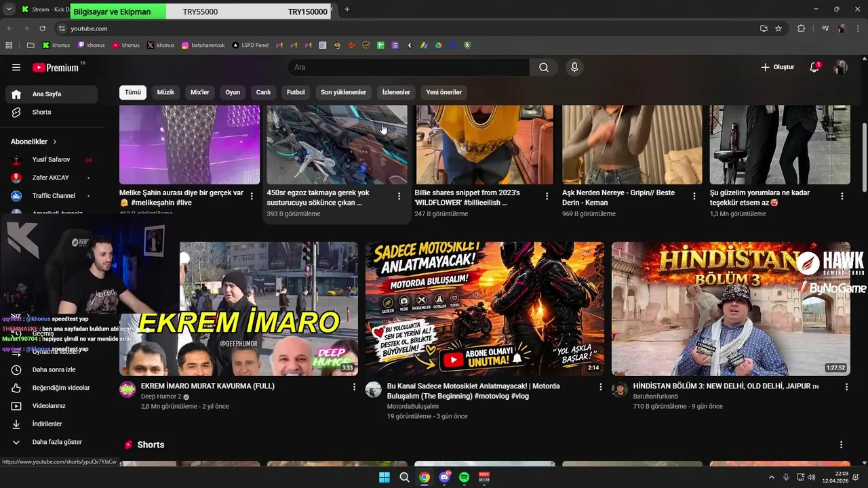Screen dimensions: 868x488
Task: Select the Son yüklenenler filter chip
Action: coord(343,92)
